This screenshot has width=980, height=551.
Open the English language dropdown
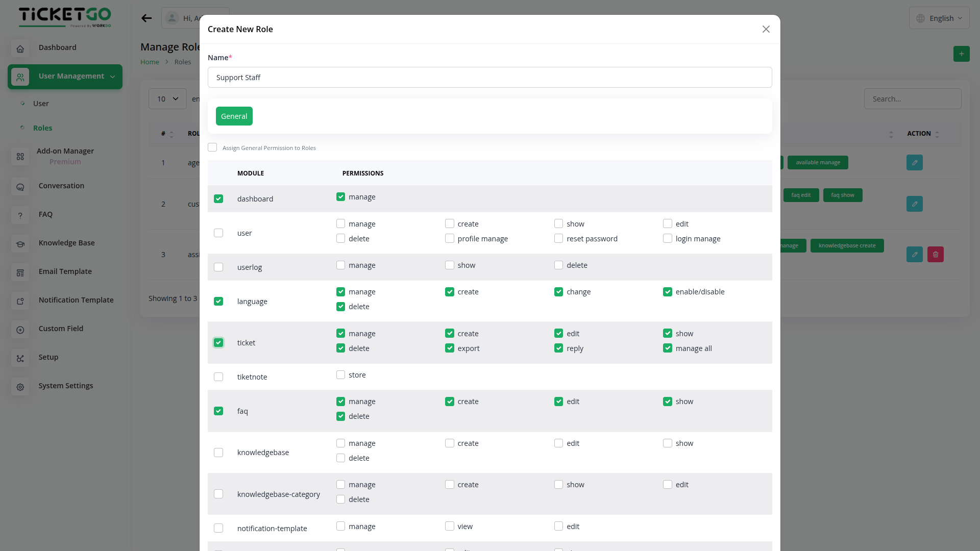[939, 18]
